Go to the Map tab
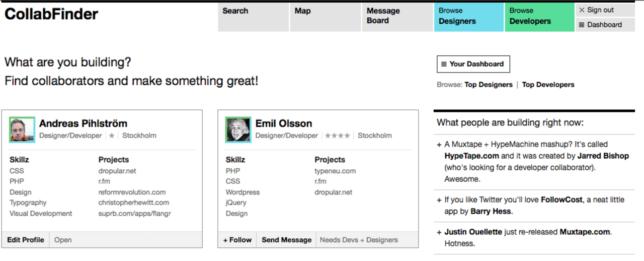 coord(325,17)
